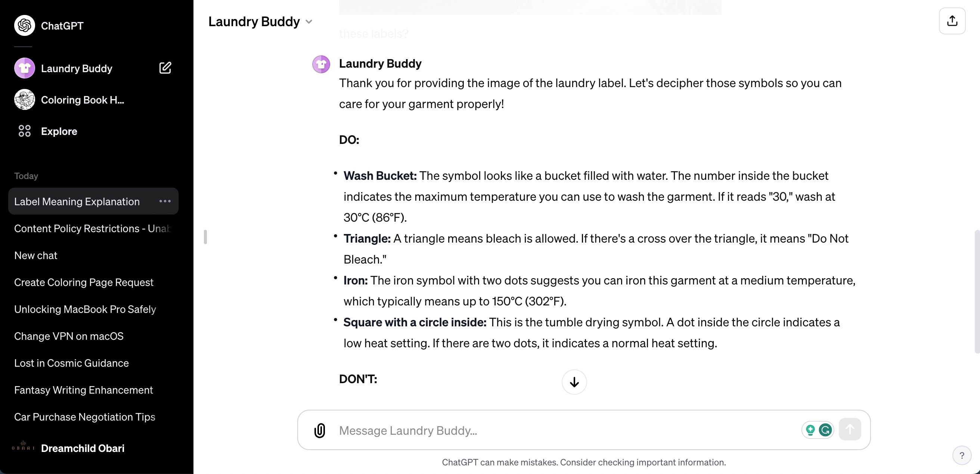This screenshot has height=474, width=980.
Task: Open the New chat entry
Action: coord(35,255)
